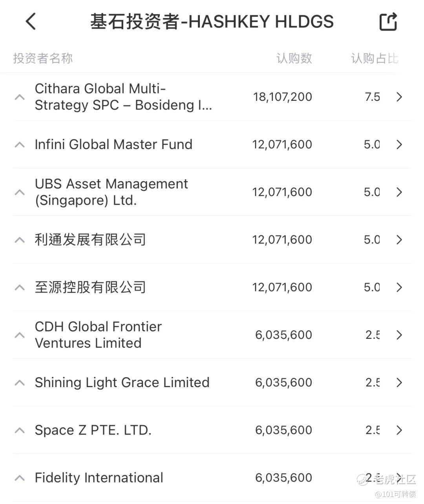Open details arrow for CDH Global Frontier
Image resolution: width=424 pixels, height=504 pixels.
399,335
